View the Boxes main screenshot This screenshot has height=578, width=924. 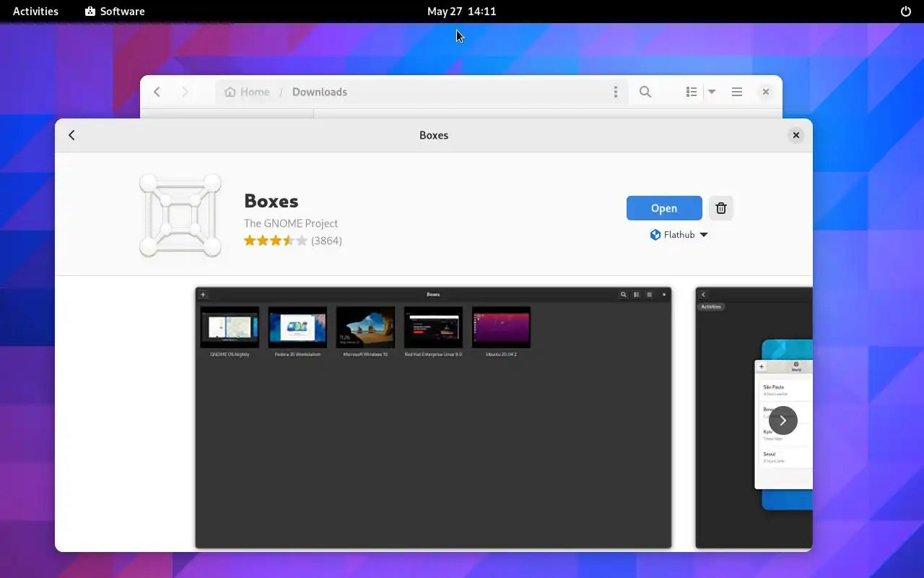click(433, 418)
